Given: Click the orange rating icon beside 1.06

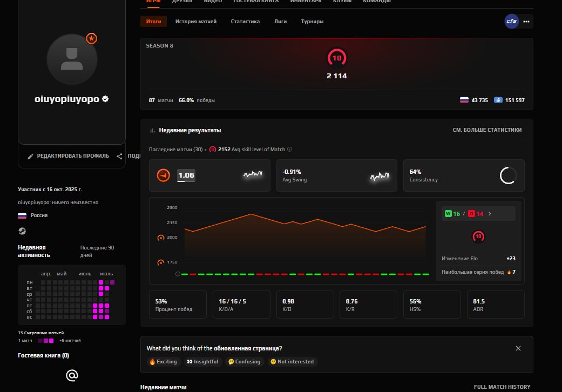Looking at the screenshot, I should (x=164, y=175).
